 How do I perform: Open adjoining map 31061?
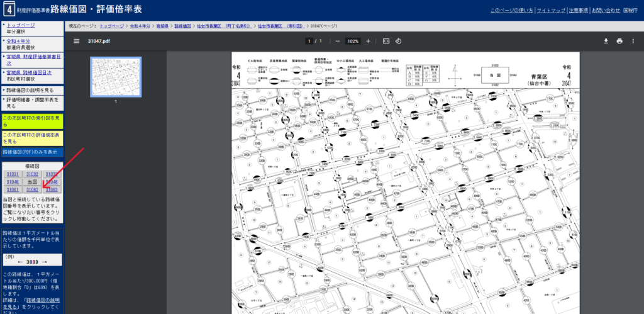click(13, 189)
